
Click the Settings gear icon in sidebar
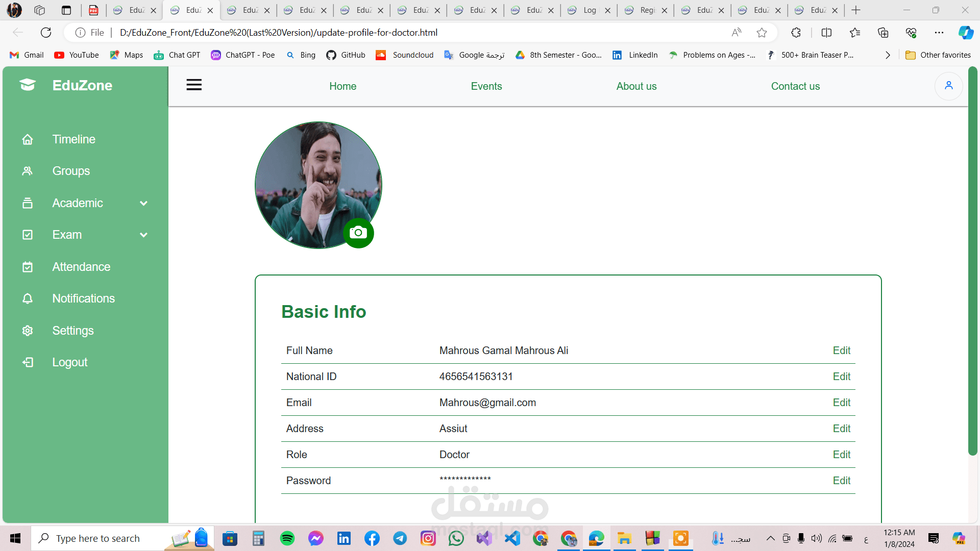28,331
